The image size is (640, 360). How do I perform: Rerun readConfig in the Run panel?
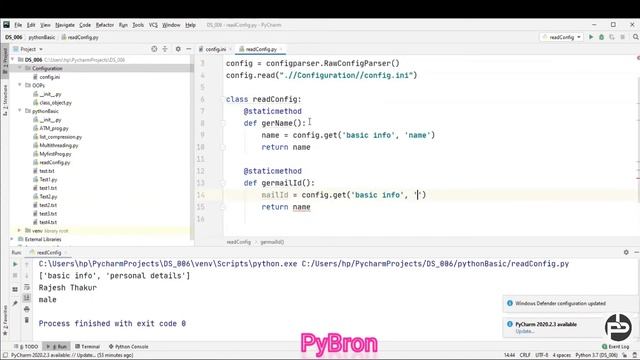15,264
